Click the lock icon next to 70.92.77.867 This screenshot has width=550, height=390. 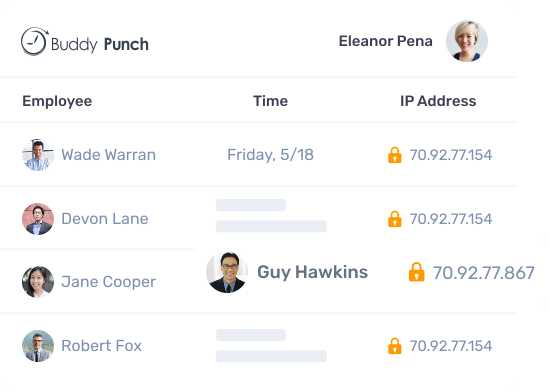(416, 272)
